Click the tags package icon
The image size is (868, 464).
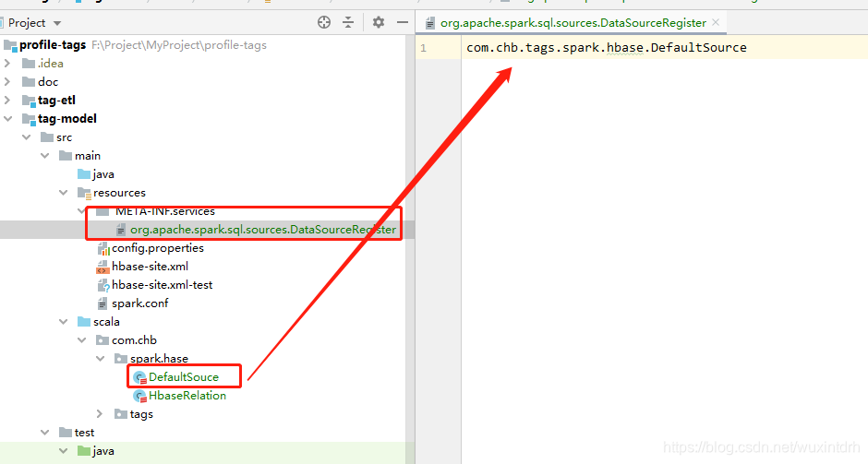[x=121, y=413]
